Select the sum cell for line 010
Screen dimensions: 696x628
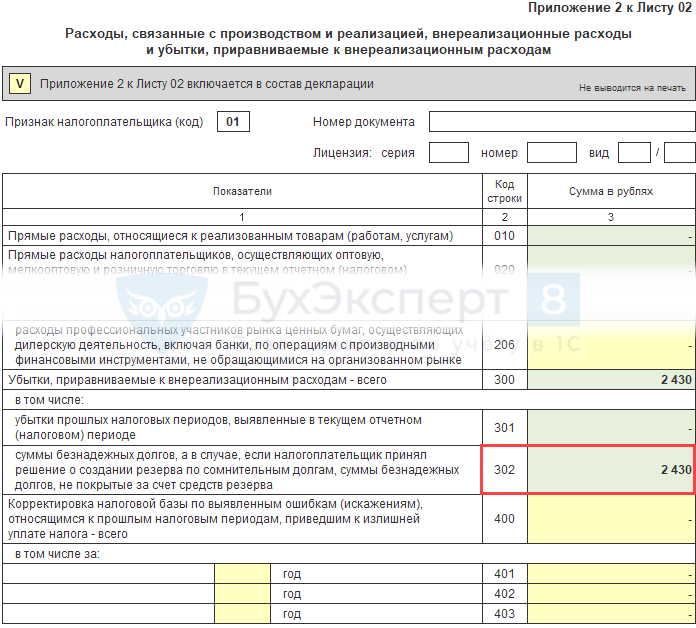click(x=611, y=236)
